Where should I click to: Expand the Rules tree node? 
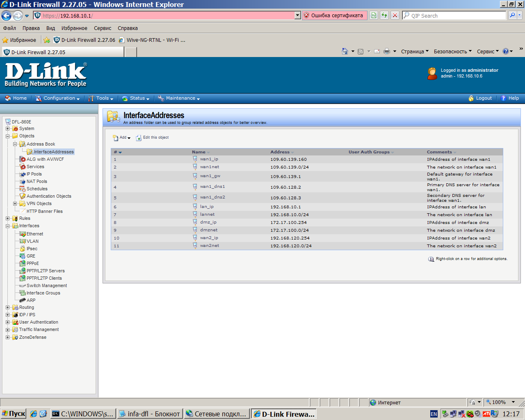7,218
